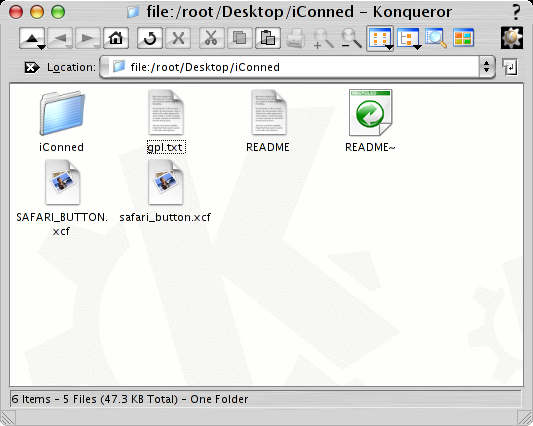Viewport: 533px width, 426px height.
Task: Click the README~ filename label
Action: (370, 147)
